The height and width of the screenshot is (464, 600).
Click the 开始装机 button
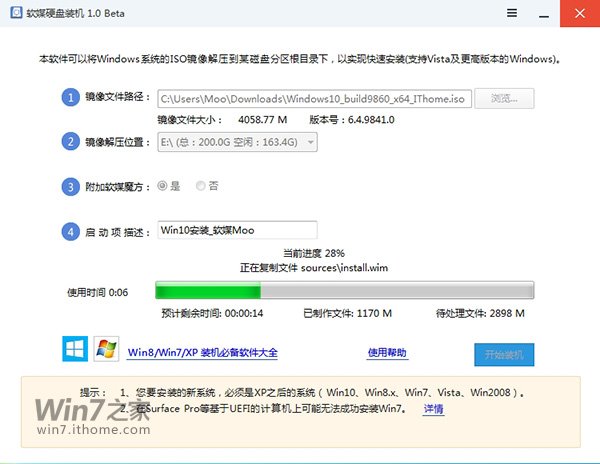(x=504, y=355)
